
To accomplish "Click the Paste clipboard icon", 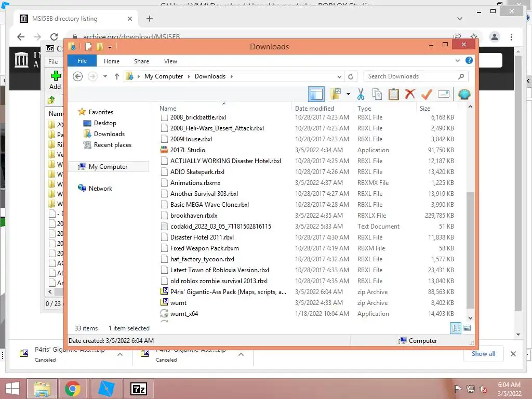I will point(394,94).
